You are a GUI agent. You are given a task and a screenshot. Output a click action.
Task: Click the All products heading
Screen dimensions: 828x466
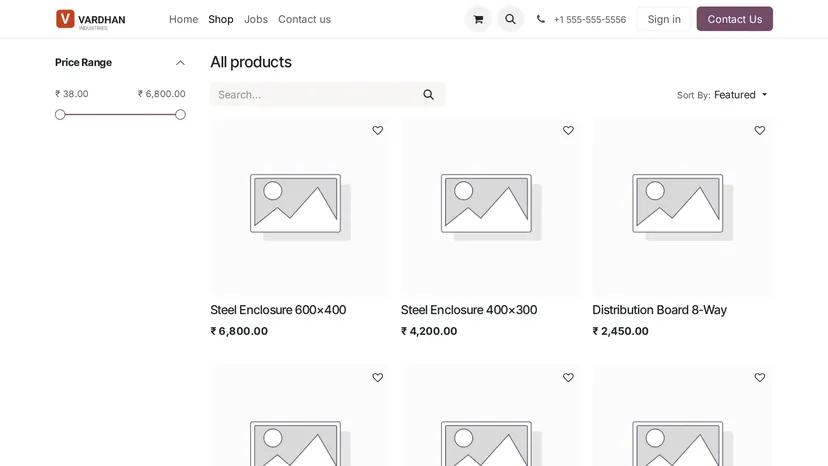point(251,62)
